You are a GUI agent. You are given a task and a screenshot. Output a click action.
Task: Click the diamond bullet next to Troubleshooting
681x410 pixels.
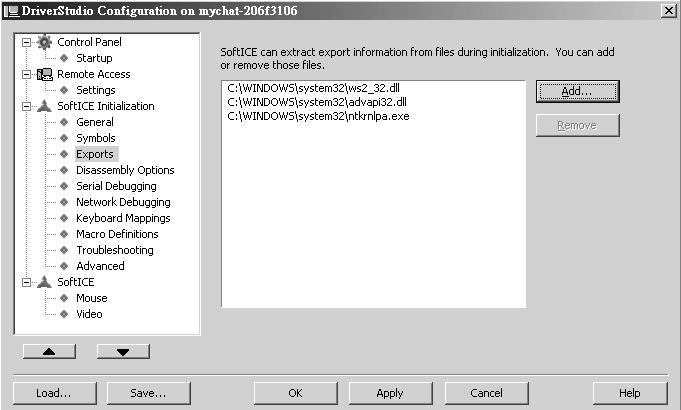pyautogui.click(x=64, y=250)
